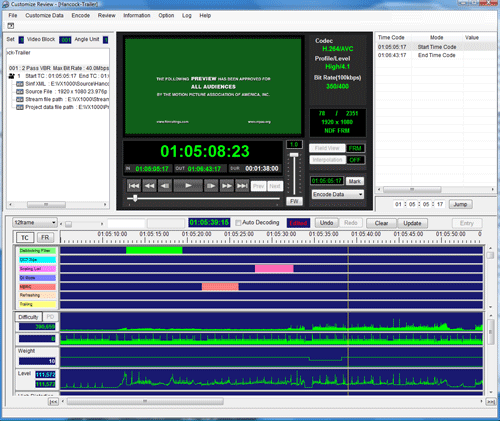Image resolution: width=500 pixels, height=421 pixels.
Task: Click the Undo button
Action: (327, 223)
